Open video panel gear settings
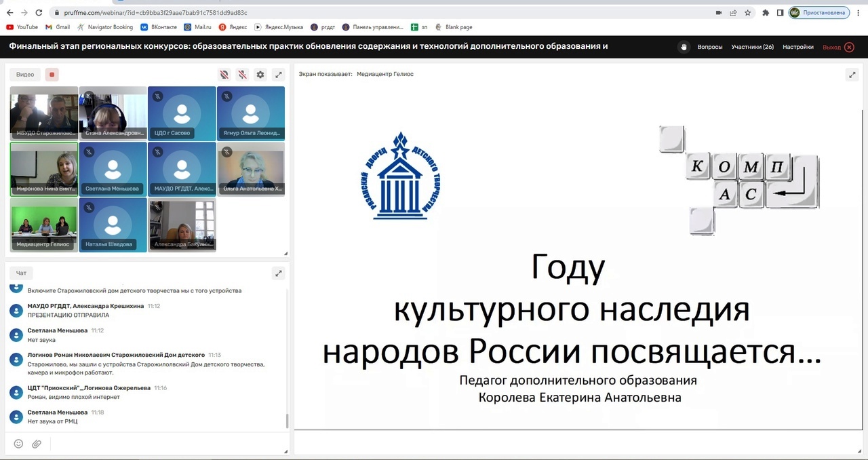The image size is (868, 460). pos(260,75)
